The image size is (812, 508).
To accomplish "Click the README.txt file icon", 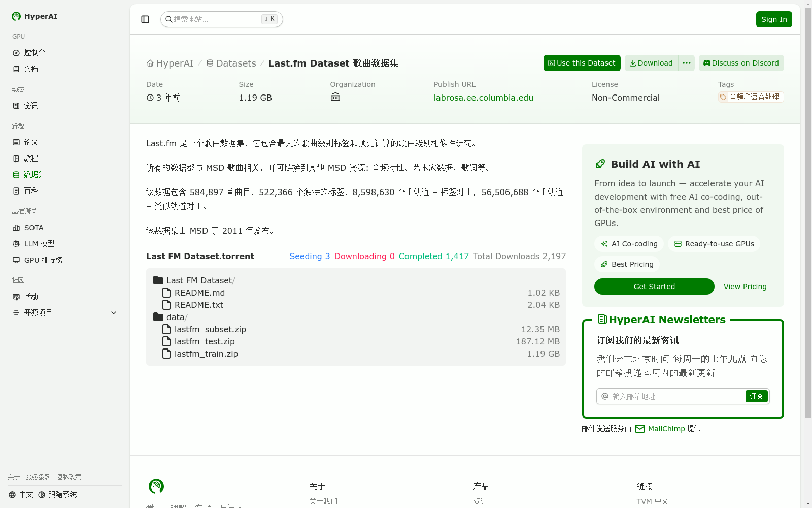I will click(x=166, y=305).
